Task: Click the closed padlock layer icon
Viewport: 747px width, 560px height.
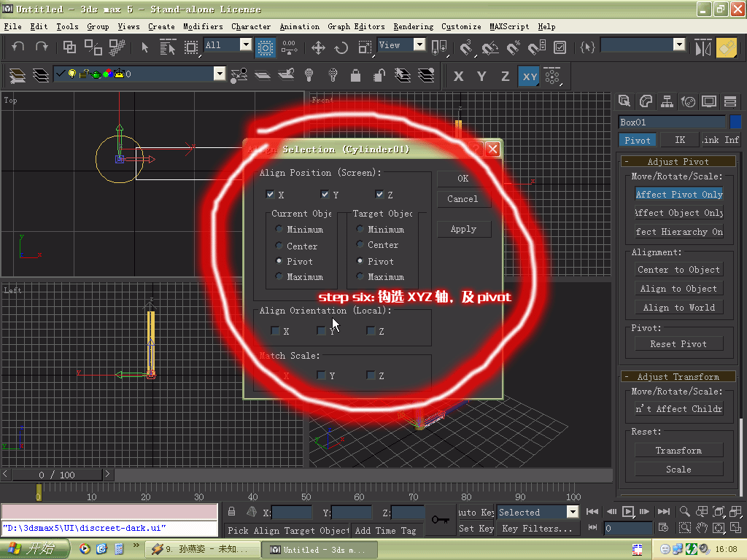Action: [355, 75]
